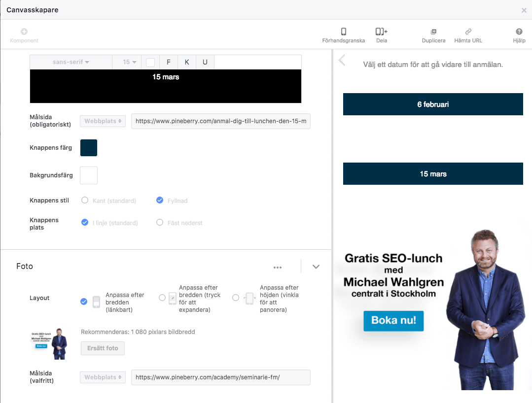Change Bakgrundsfärg white swatch

click(x=89, y=175)
